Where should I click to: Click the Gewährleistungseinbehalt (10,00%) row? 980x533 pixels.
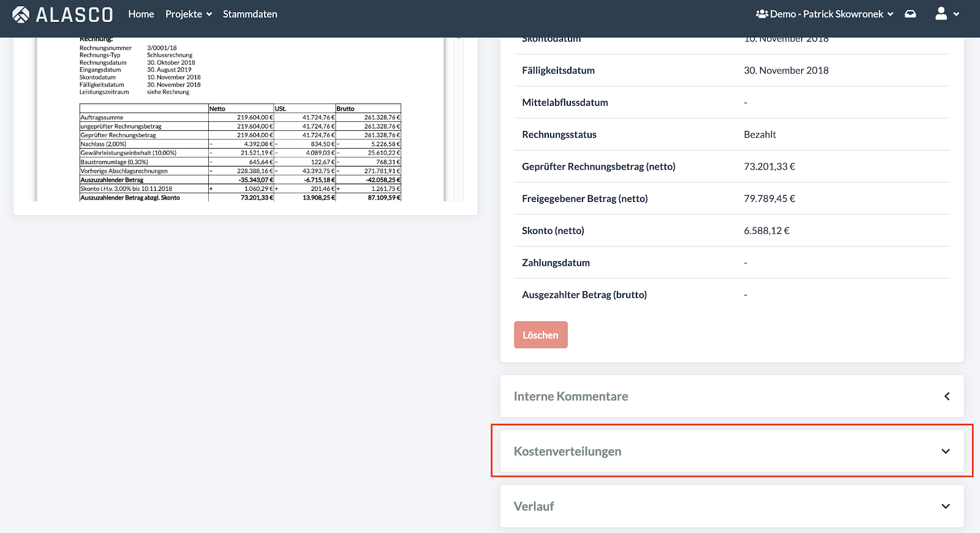click(240, 153)
